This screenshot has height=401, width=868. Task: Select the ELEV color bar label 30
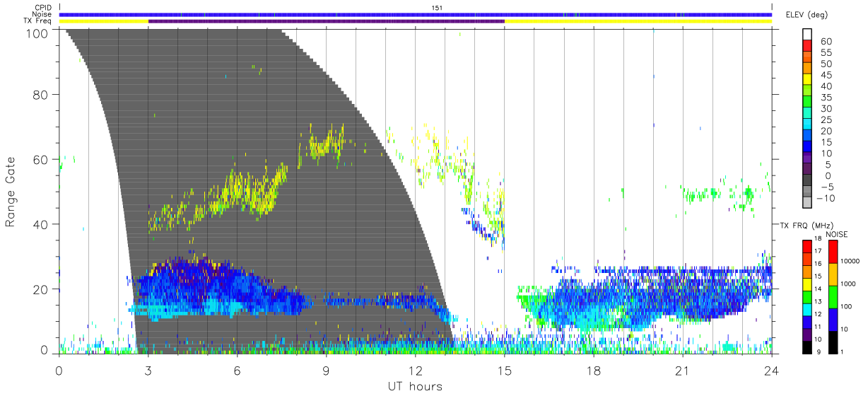coord(826,109)
